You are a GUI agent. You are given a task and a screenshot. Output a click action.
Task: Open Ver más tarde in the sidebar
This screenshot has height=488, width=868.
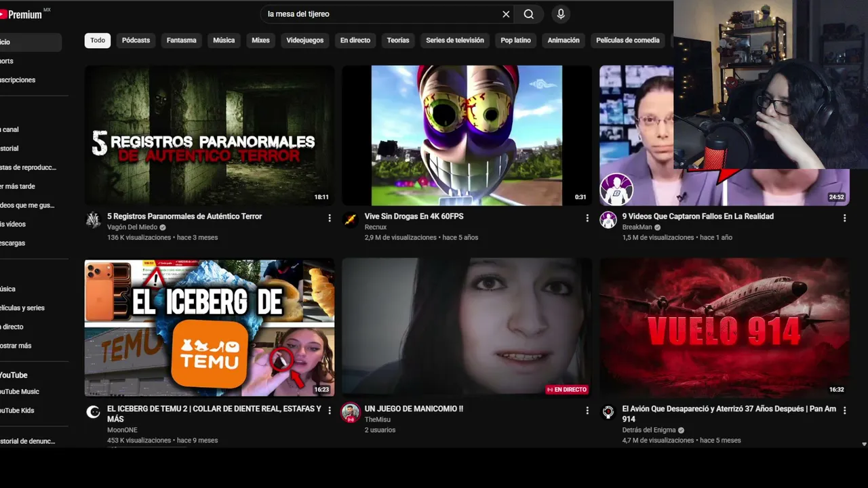(31, 186)
